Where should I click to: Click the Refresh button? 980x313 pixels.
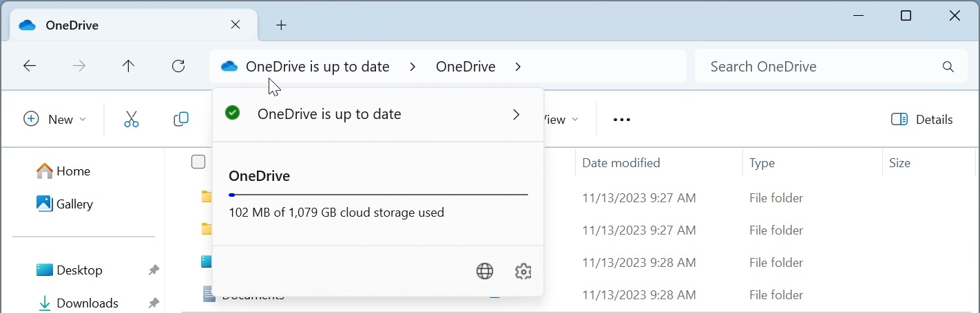(x=178, y=66)
